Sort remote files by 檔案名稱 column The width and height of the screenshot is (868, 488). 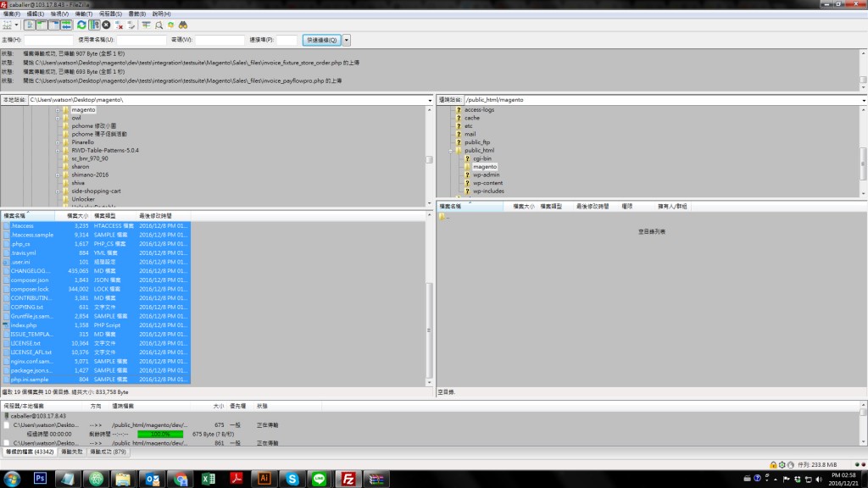tap(470, 207)
